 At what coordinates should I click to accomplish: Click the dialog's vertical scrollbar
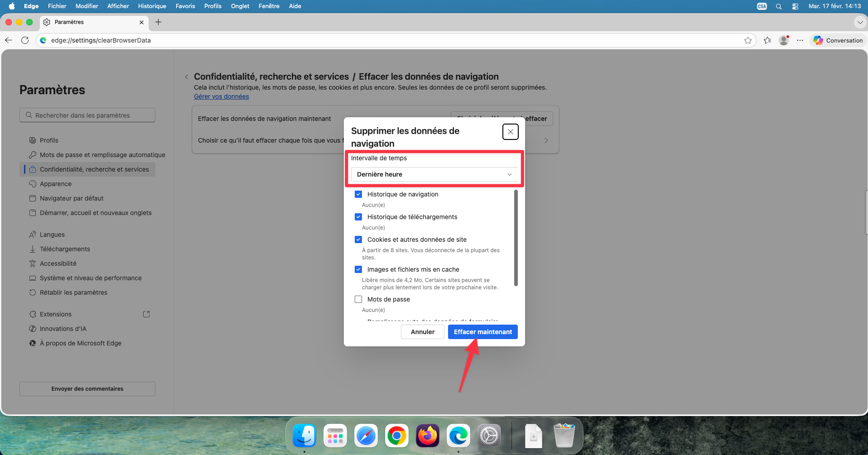516,238
